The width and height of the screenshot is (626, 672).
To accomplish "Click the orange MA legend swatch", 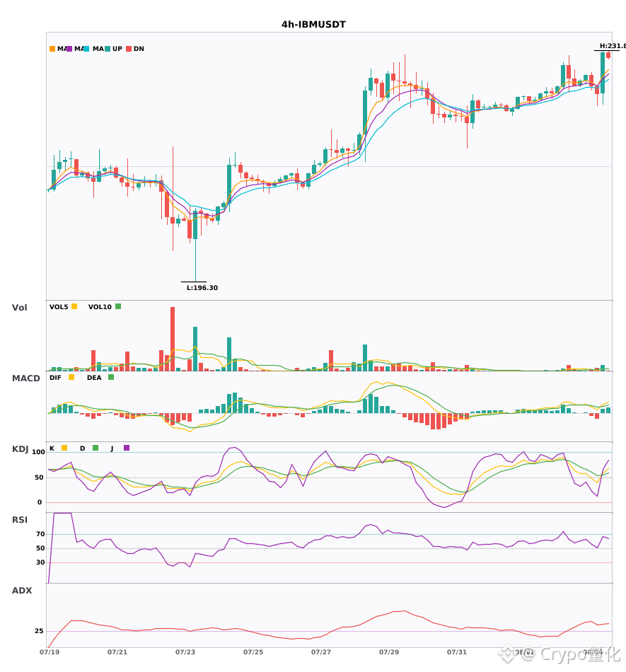I will (x=52, y=49).
